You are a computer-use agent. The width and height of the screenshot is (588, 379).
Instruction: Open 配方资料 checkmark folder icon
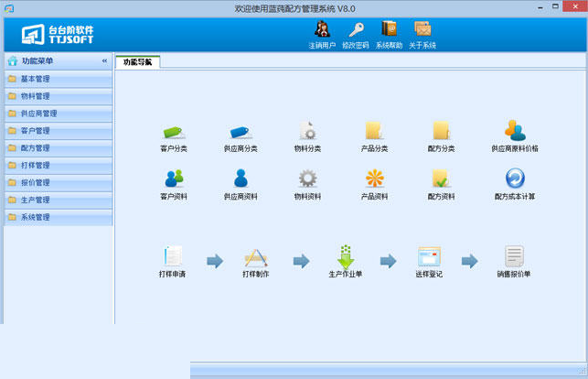pos(441,179)
